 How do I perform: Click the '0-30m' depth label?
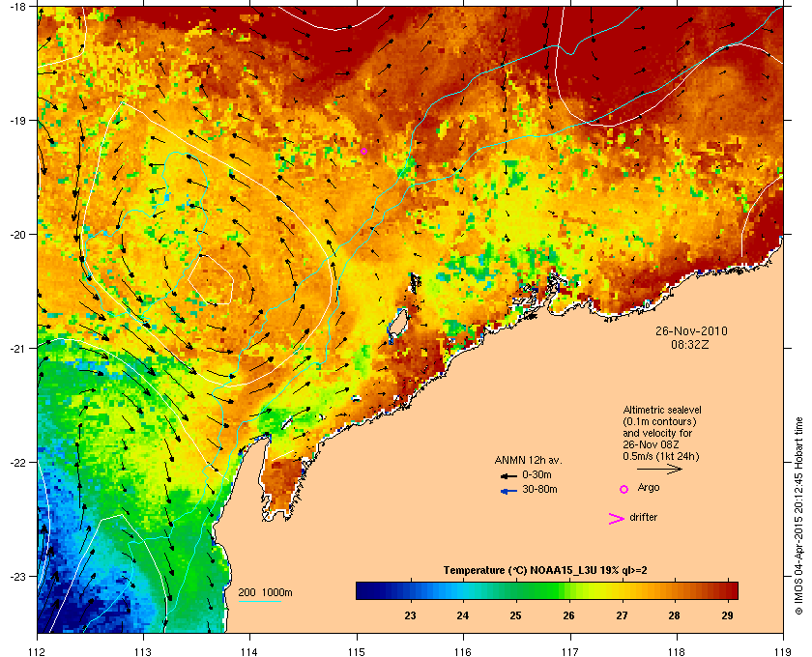pos(537,474)
